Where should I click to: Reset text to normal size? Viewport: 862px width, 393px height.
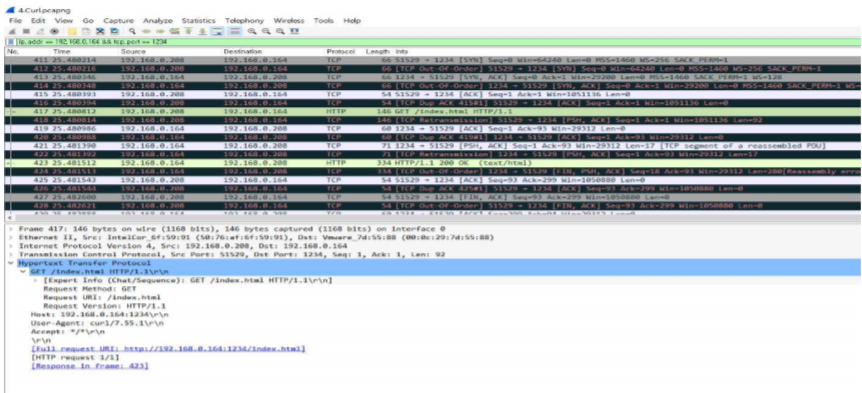pos(280,31)
